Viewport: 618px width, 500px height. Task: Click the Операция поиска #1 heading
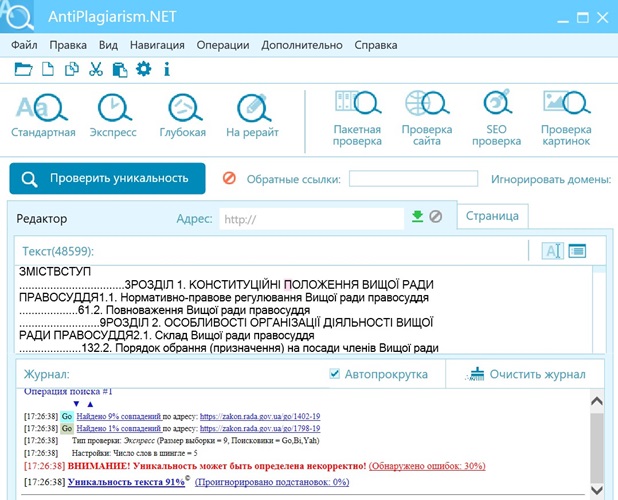(x=68, y=392)
